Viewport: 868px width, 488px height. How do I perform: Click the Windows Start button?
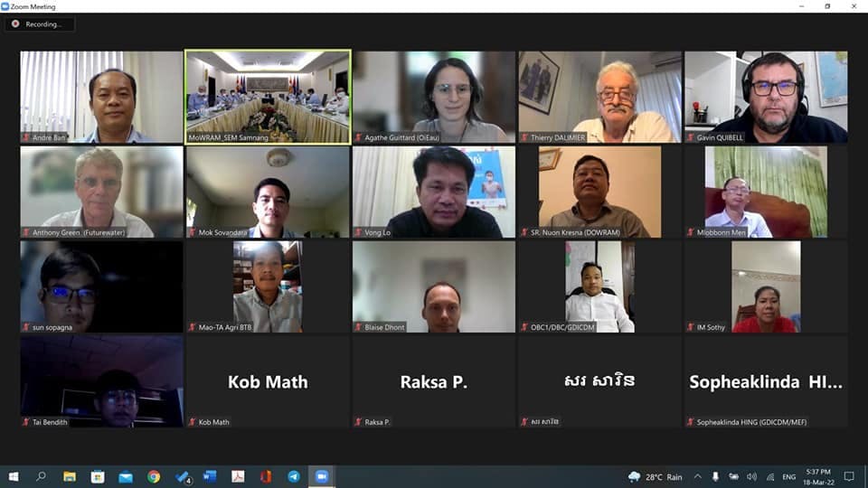tap(14, 476)
